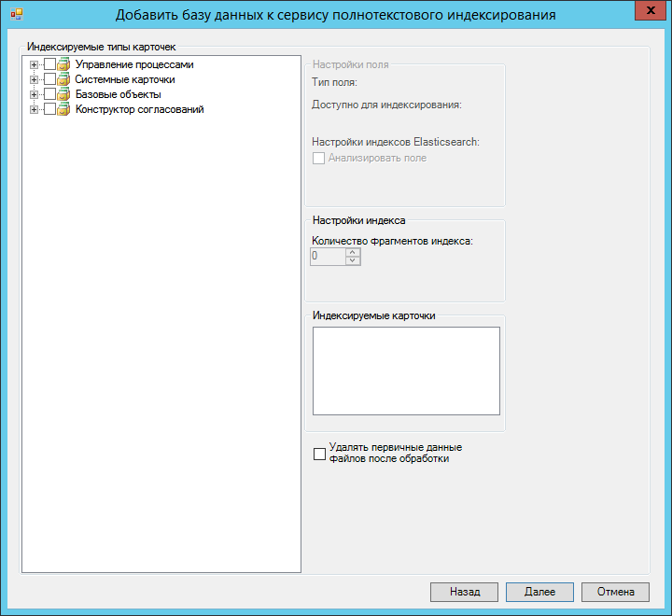Screen dimensions: 672x616
Task: Expand the Управление процессами tree node
Action: click(35, 64)
